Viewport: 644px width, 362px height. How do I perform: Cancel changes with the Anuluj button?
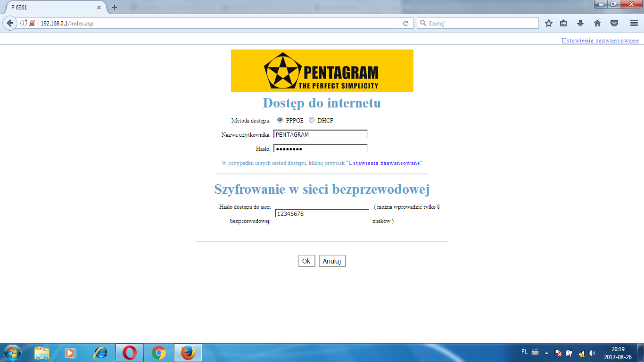(332, 261)
